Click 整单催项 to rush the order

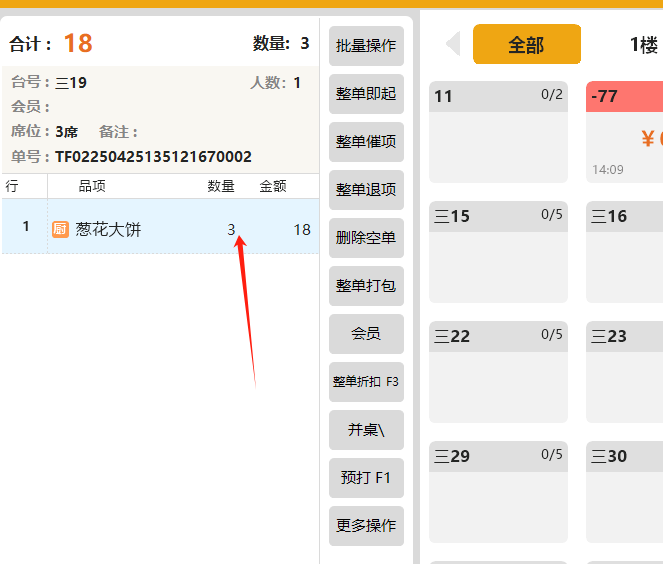366,142
